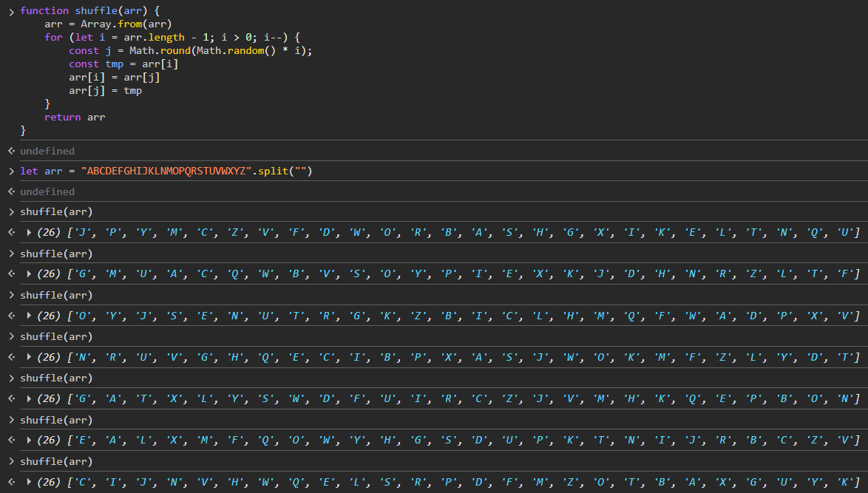Click the 'for' loop keyword in shuffle
The image size is (868, 493).
click(x=53, y=37)
